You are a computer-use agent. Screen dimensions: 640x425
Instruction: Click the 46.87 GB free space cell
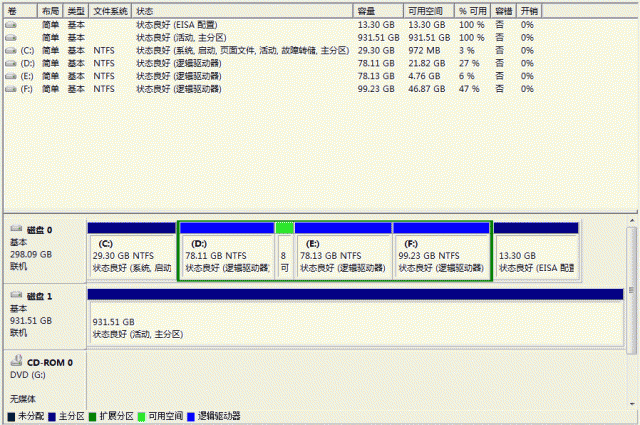pos(427,89)
